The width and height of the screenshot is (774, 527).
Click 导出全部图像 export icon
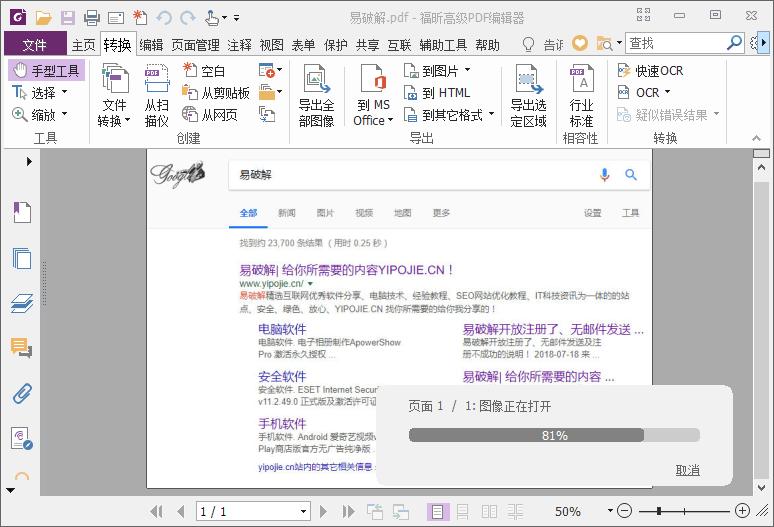(316, 96)
